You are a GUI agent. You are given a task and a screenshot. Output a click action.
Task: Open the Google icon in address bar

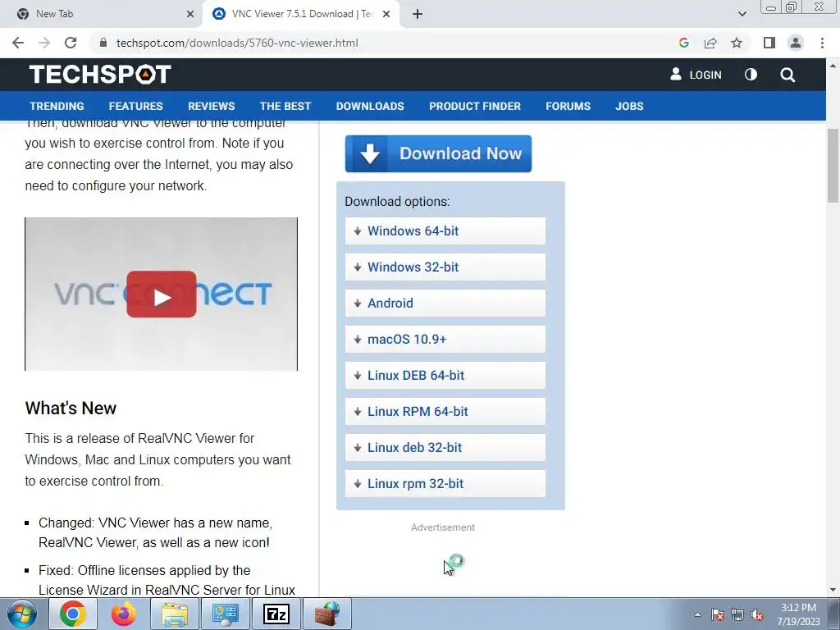(x=683, y=43)
